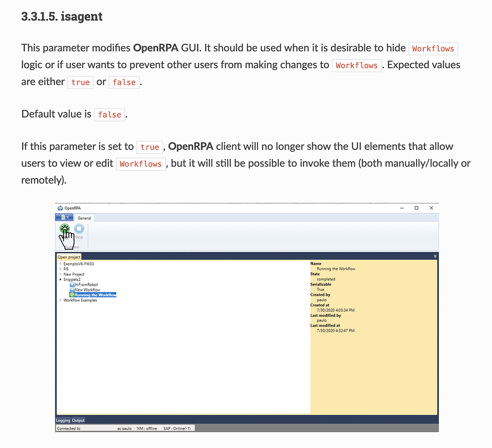Select the New Workflow item
The image size is (492, 448).
[x=87, y=290]
